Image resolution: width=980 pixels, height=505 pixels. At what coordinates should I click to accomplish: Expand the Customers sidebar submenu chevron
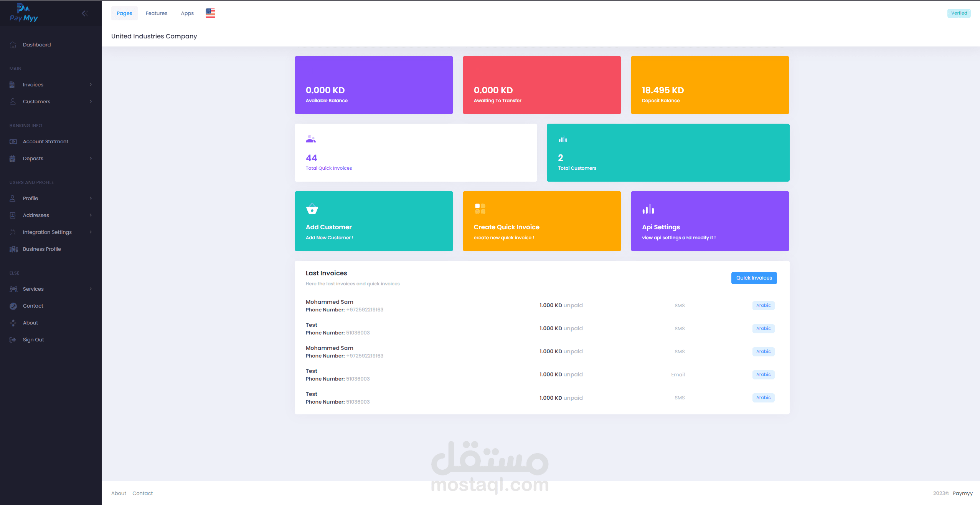pyautogui.click(x=91, y=102)
